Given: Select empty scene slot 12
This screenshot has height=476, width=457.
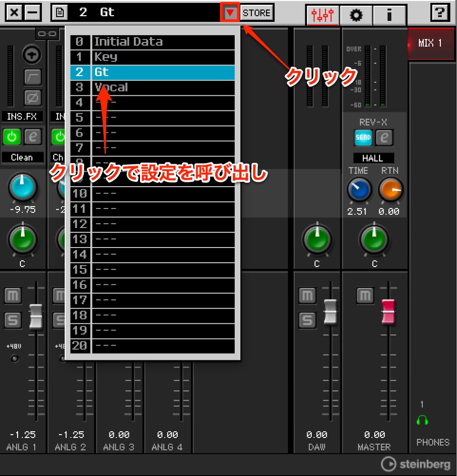Looking at the screenshot, I should [x=152, y=224].
